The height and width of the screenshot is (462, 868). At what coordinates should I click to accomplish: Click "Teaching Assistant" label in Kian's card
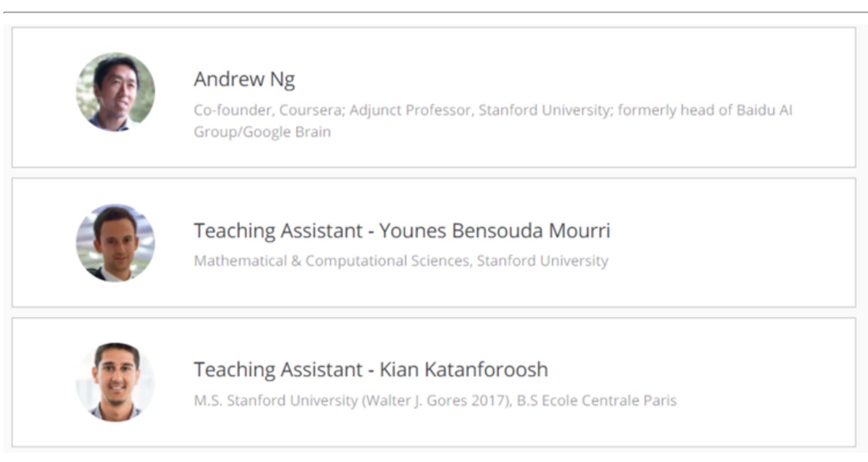[x=278, y=369]
